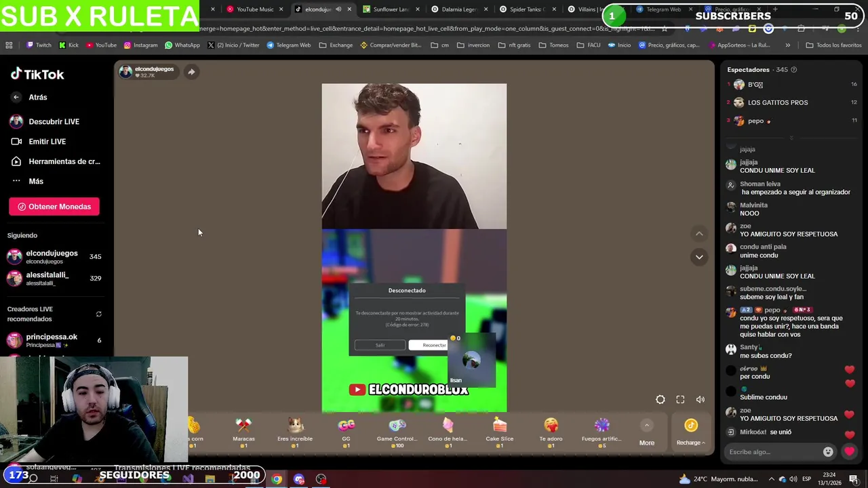
Task: Open the Exchange bookmarks folder
Action: [336, 45]
